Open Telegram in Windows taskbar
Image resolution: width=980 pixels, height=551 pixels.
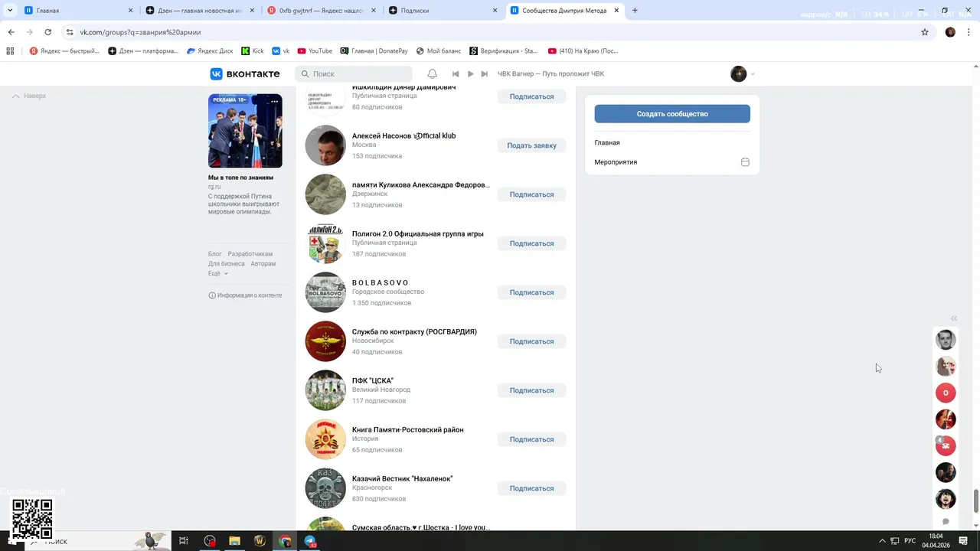click(x=310, y=541)
